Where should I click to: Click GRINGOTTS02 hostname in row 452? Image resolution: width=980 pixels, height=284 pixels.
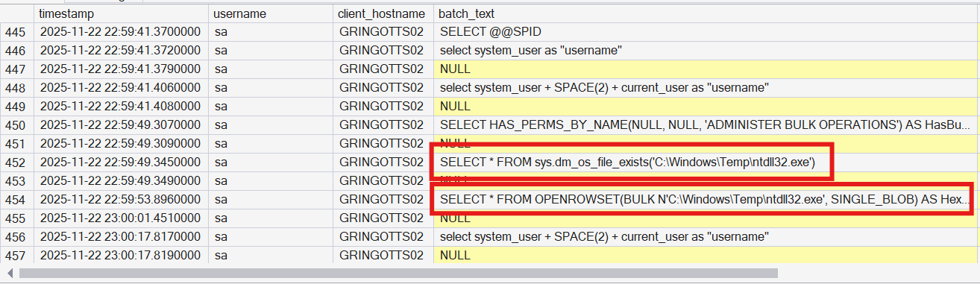pos(383,162)
